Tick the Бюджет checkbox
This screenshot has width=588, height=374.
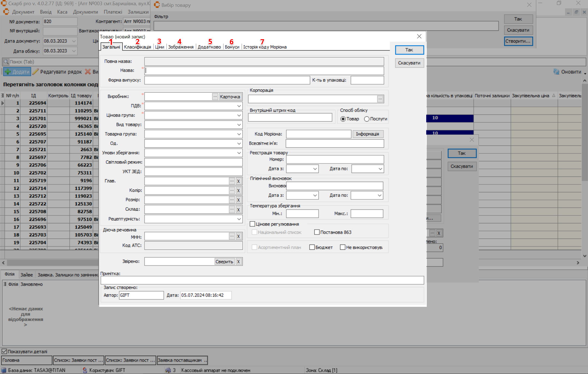pos(312,247)
